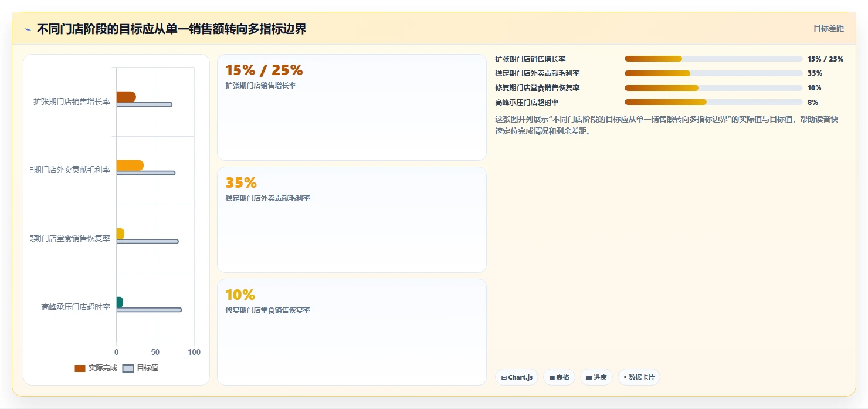
Task: Click orange actual bar for 外卖贡献毛利率
Action: pos(130,165)
